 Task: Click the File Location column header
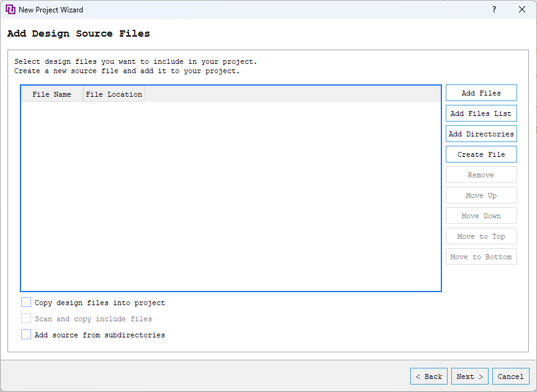(x=114, y=94)
